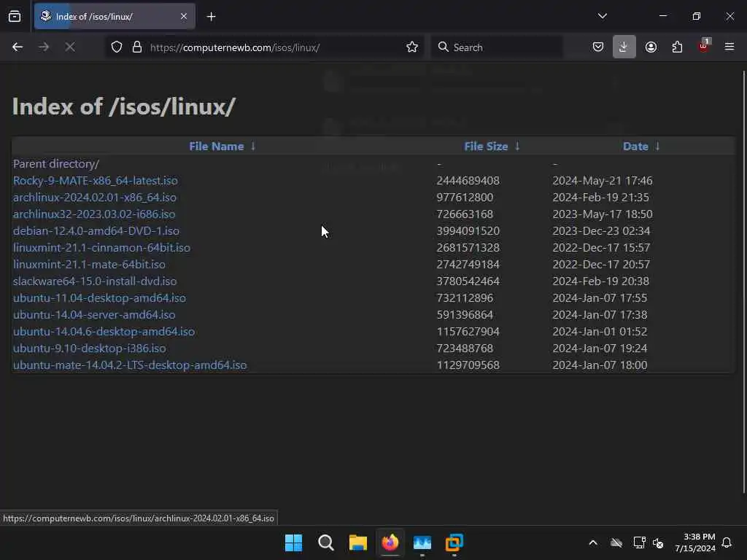Download ubuntu-mate-14.04.2-LTS-desktop-amd64.iso
This screenshot has height=560, width=747.
[x=130, y=365]
